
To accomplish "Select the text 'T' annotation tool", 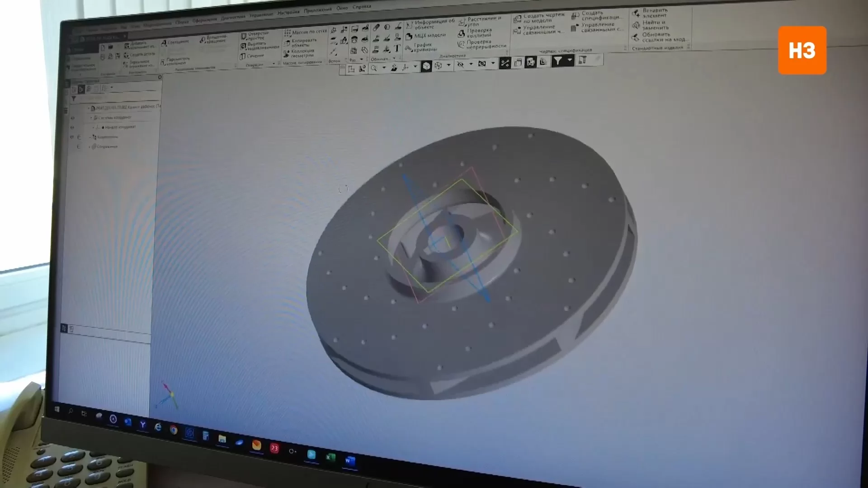I will (397, 48).
